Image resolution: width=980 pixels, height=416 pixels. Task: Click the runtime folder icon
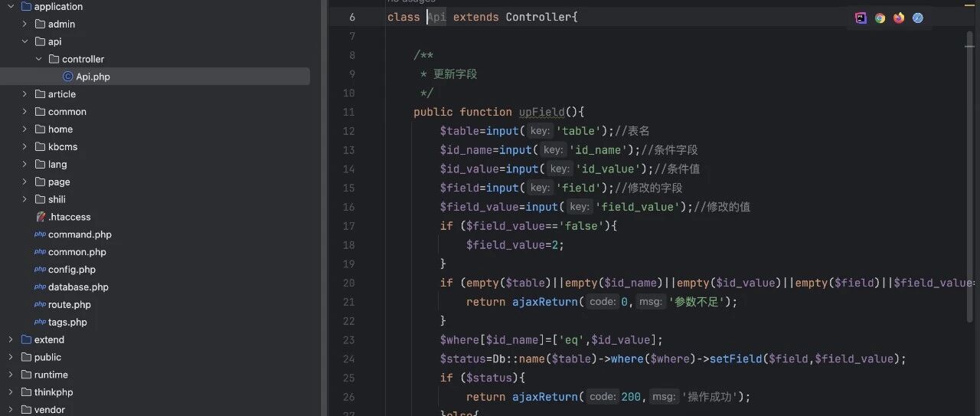pyautogui.click(x=26, y=375)
